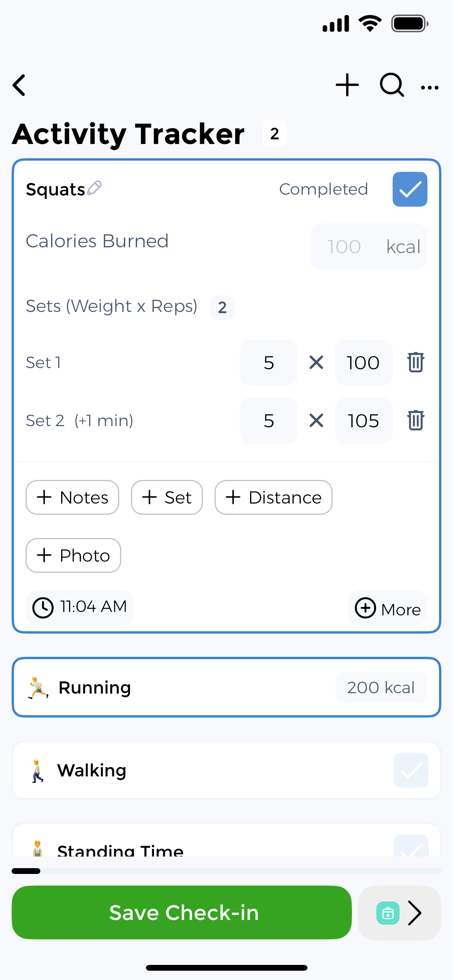
Task: Check the Walking activity checkbox
Action: tap(411, 770)
